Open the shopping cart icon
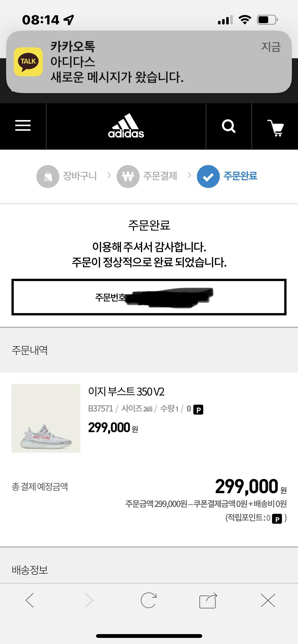This screenshot has width=298, height=644. (275, 127)
